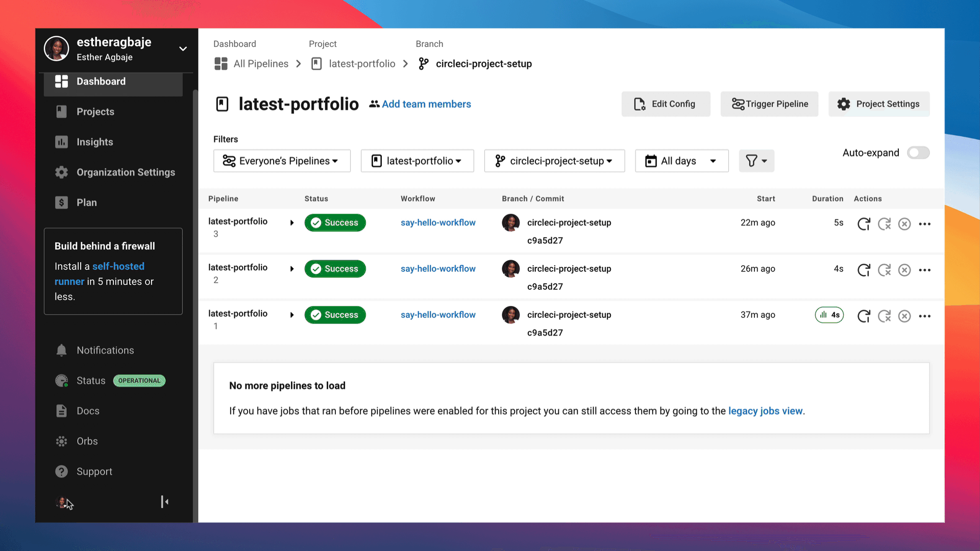Rerun from failed for pipeline 1

tap(884, 316)
